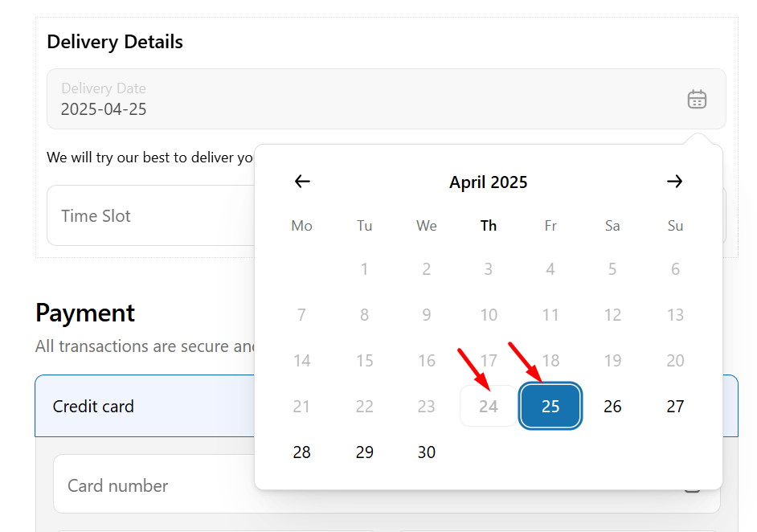Click the April 2025 month heading

tap(488, 182)
